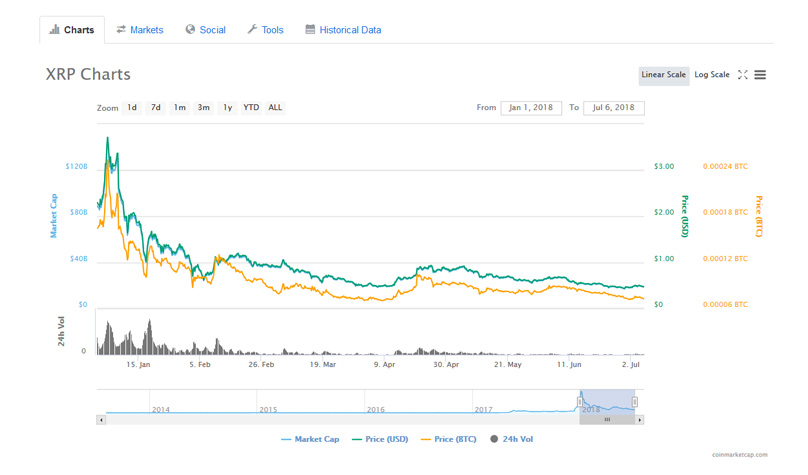
Task: Click the 15. Jan date axis label
Action: (x=138, y=364)
